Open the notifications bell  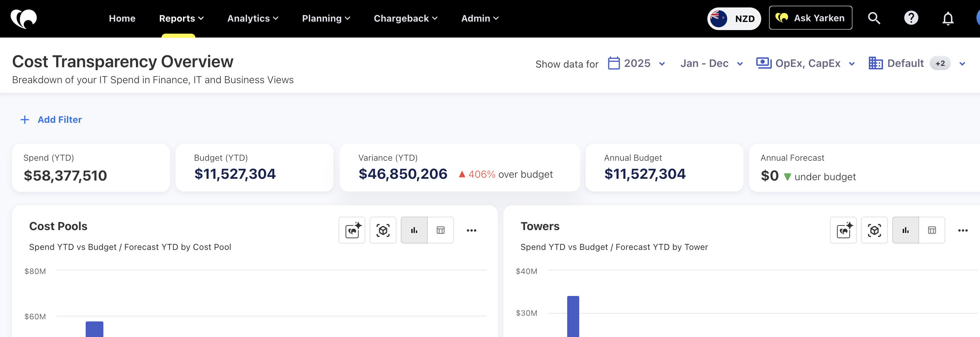[948, 18]
